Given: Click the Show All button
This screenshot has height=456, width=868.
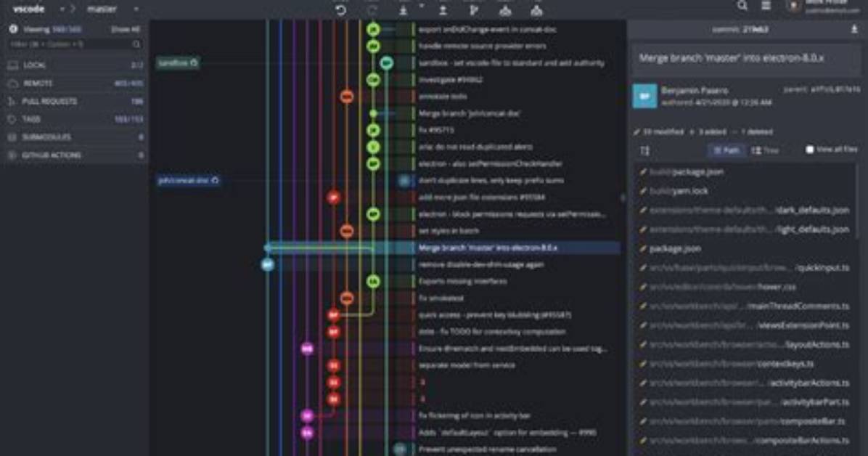Looking at the screenshot, I should (126, 29).
